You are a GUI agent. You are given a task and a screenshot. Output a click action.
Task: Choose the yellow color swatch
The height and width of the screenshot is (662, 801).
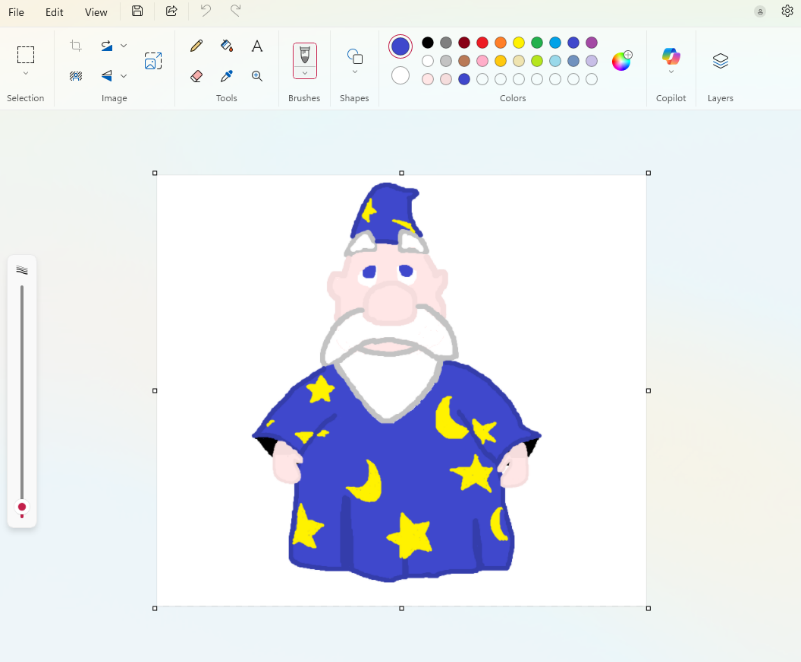click(x=519, y=42)
